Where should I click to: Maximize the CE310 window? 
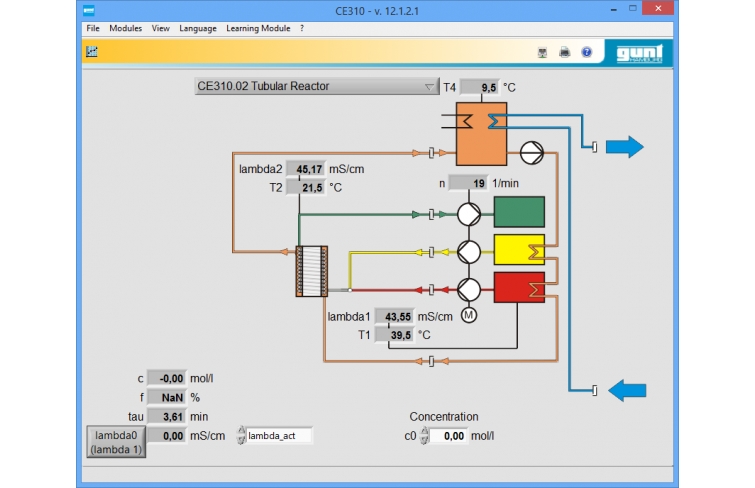(633, 9)
